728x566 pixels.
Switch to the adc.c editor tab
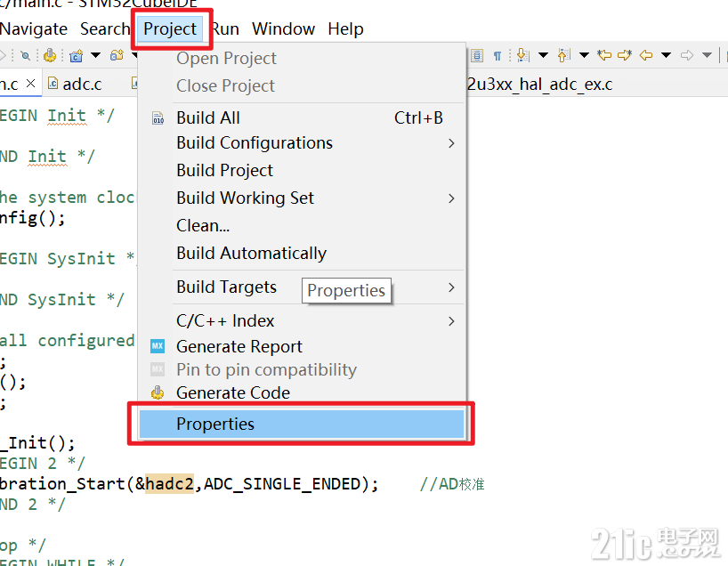click(x=76, y=84)
